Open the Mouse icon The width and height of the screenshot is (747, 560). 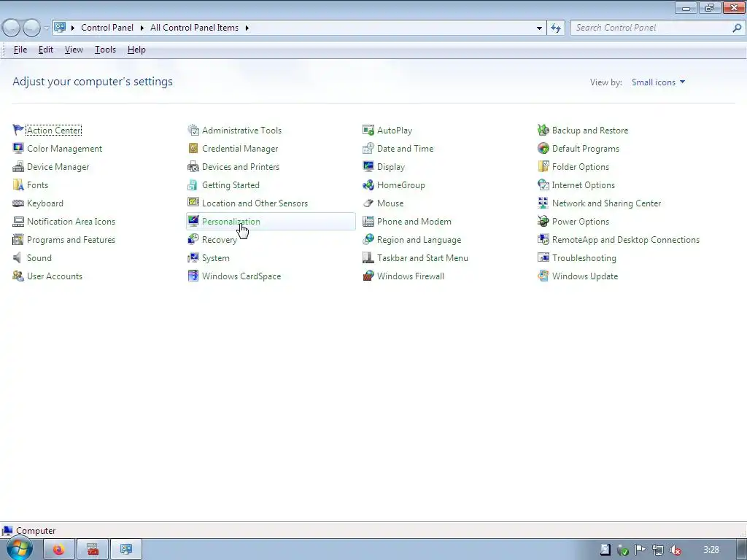[368, 203]
